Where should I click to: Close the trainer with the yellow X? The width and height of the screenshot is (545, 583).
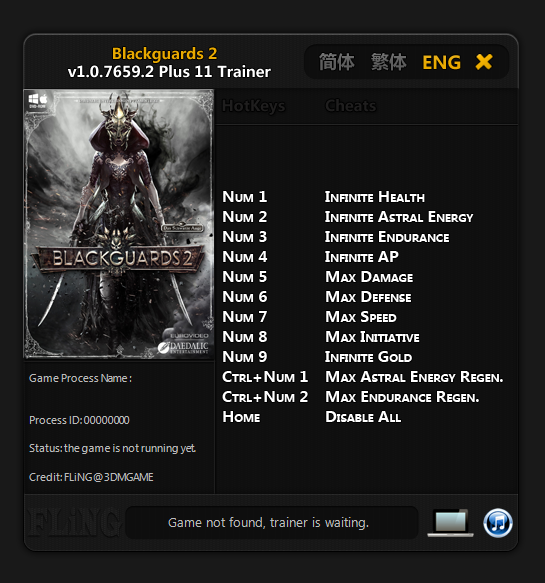coord(484,62)
